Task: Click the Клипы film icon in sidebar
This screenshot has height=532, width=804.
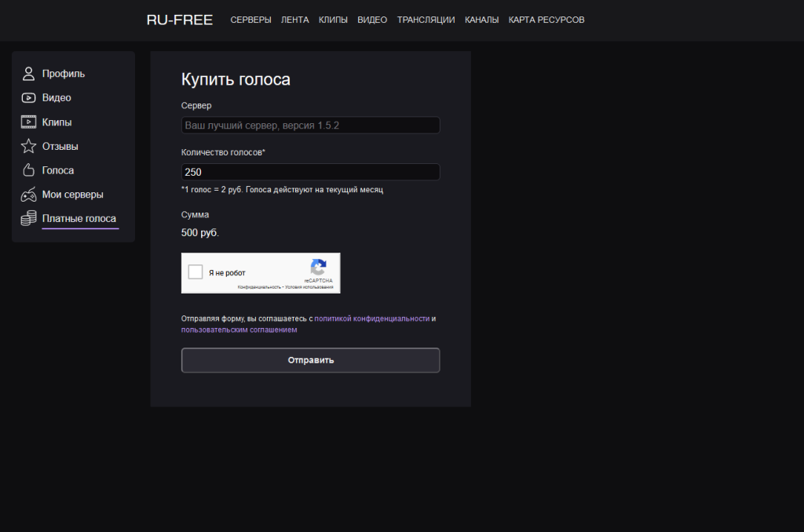Action: 27,121
